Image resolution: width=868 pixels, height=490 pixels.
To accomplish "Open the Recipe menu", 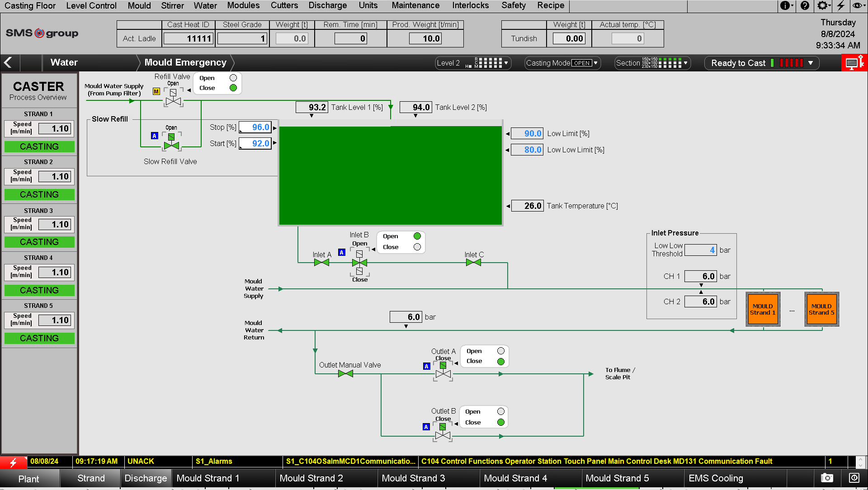I will coord(551,5).
